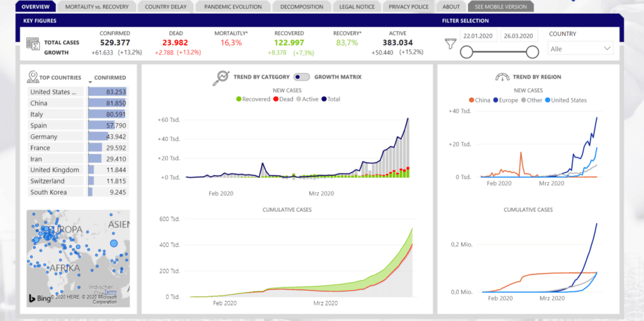
Task: Open the Country dropdown showing Alle
Action: [x=580, y=48]
